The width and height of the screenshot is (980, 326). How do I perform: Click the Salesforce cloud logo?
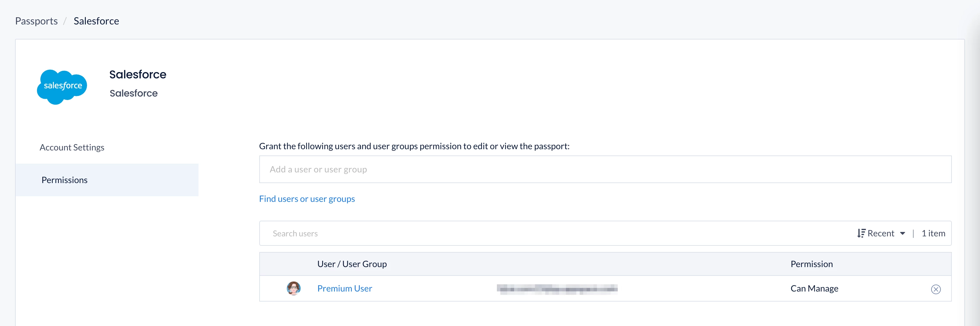pos(62,87)
